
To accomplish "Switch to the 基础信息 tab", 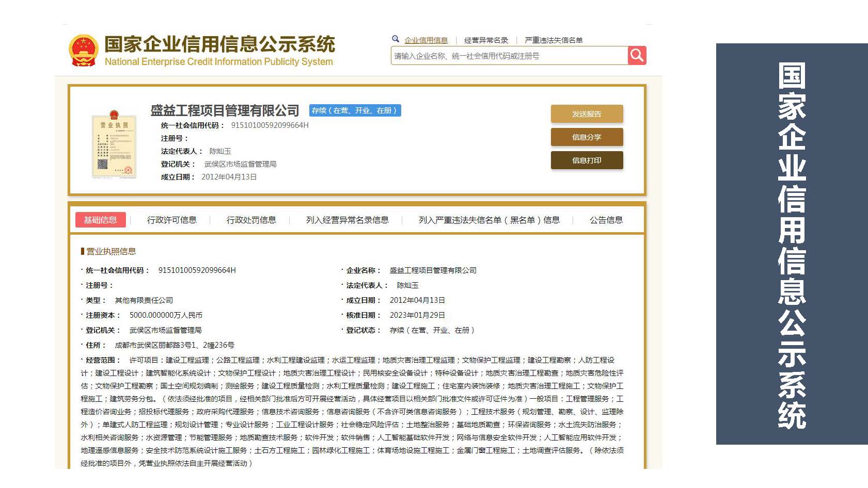I will pyautogui.click(x=101, y=220).
